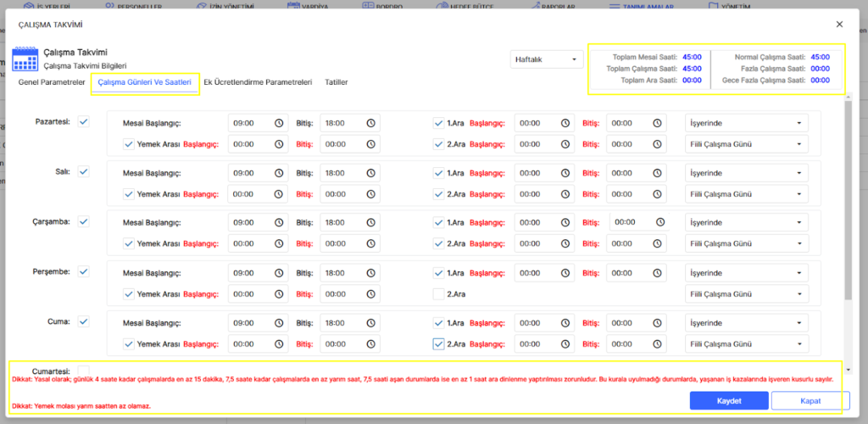The height and width of the screenshot is (424, 868).
Task: Click clock icon in Perşembe Yemek Arası Başlangıç
Action: 279,294
